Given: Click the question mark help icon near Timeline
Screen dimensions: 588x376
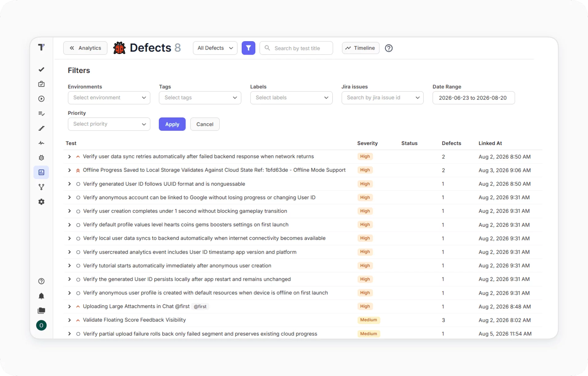Looking at the screenshot, I should click(x=389, y=48).
